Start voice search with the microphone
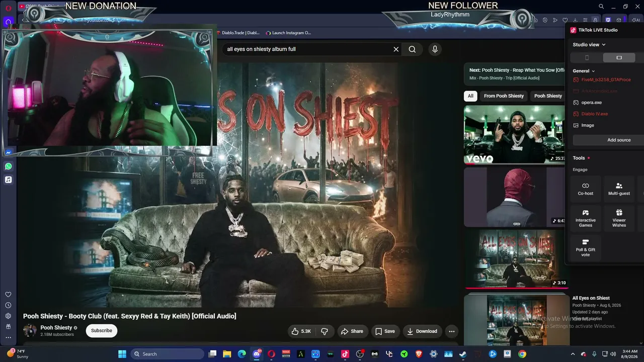 point(435,49)
